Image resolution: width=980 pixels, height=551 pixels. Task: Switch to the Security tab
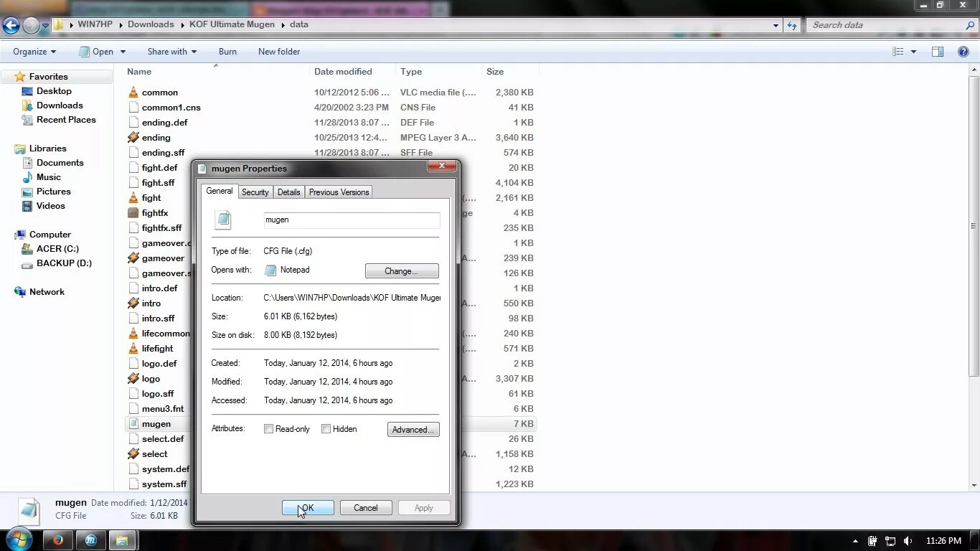click(x=255, y=192)
